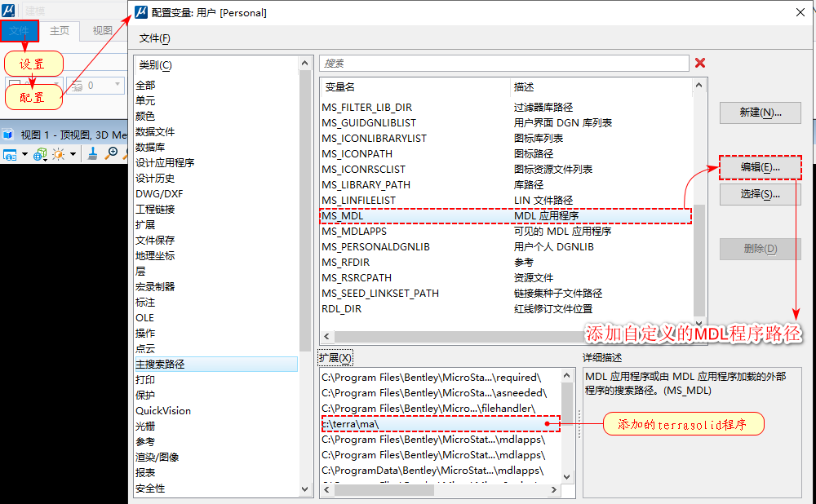Viewport: 816px width, 504px height.
Task: Select the 单元 category
Action: coord(145,101)
